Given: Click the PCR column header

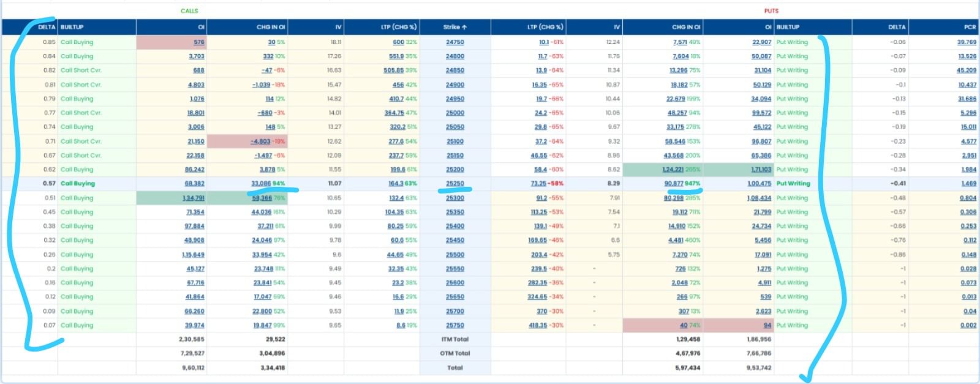Looking at the screenshot, I should (970, 27).
